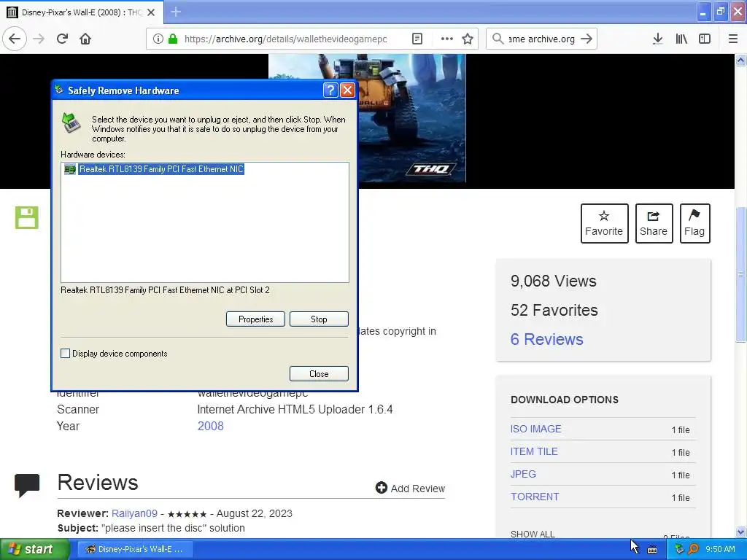Open the browser home page
This screenshot has height=560, width=747.
click(x=85, y=39)
